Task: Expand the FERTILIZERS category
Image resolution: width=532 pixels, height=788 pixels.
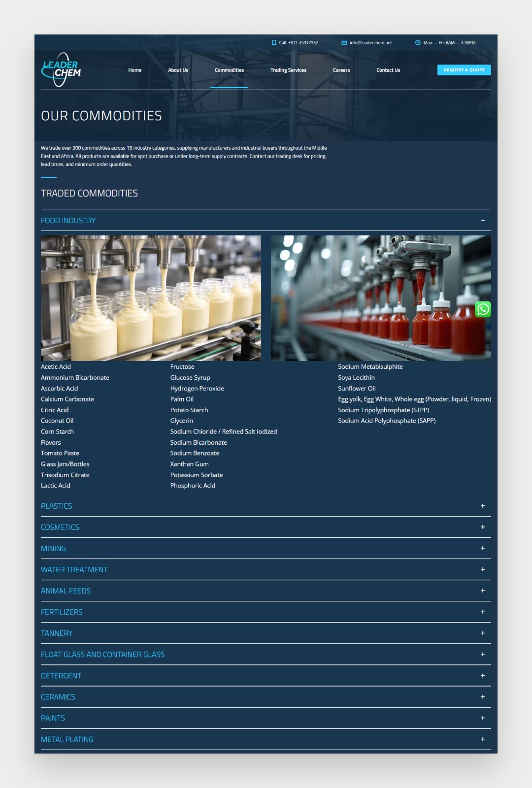Action: [x=266, y=612]
